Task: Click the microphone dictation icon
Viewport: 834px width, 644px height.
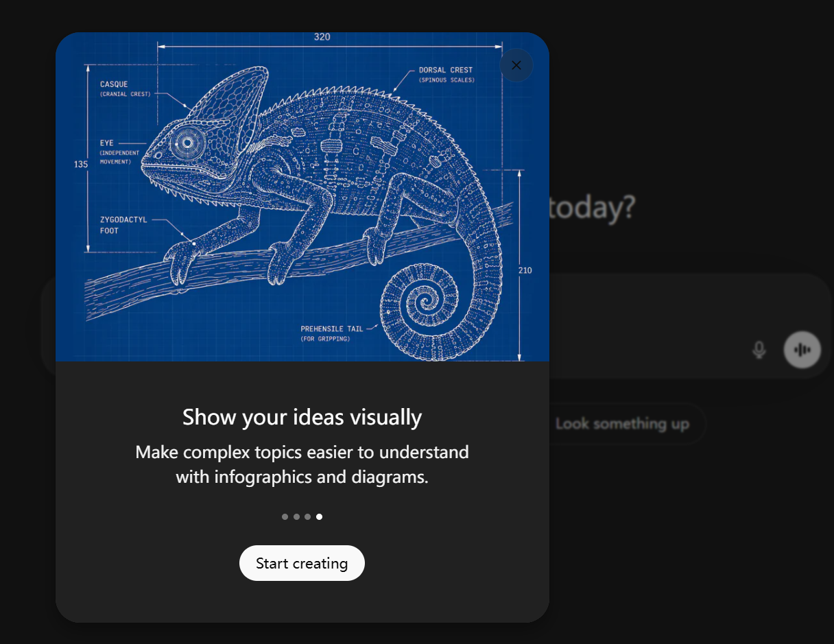Action: [x=759, y=350]
